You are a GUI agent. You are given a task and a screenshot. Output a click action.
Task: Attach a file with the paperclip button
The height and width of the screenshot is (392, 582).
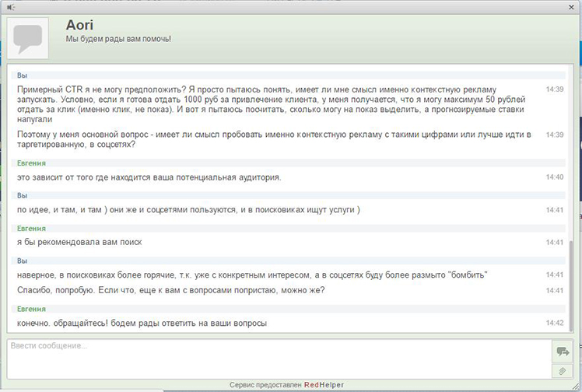[563, 371]
